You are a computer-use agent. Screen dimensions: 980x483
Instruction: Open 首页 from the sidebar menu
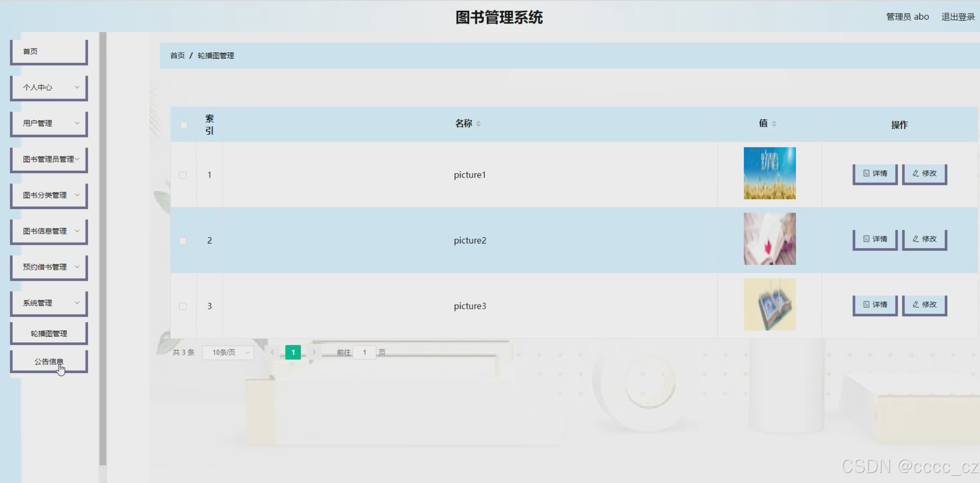pos(49,51)
